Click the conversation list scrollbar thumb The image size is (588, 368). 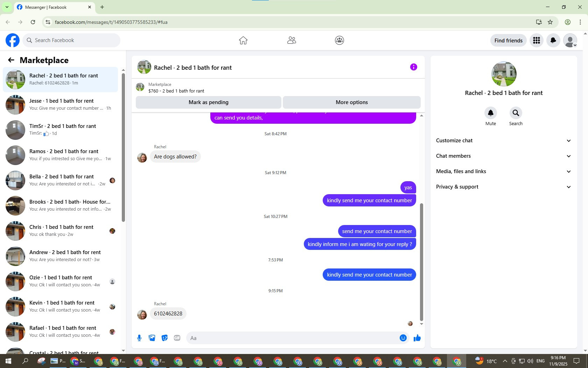pos(123,147)
